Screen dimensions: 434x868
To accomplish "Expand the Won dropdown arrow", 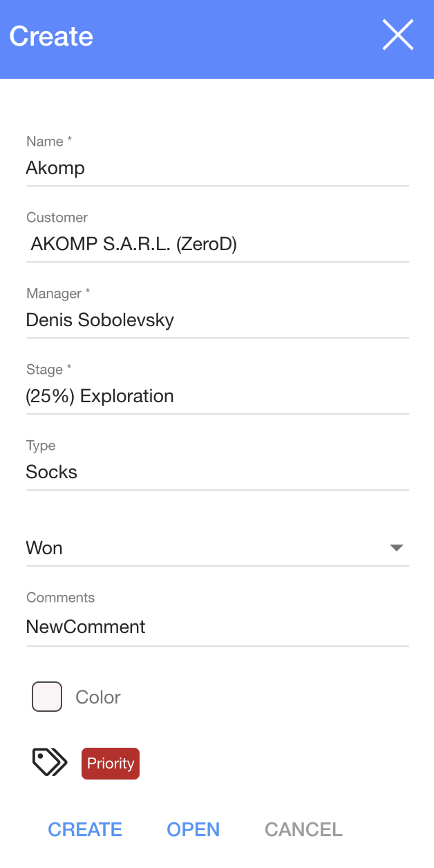I will pos(396,548).
